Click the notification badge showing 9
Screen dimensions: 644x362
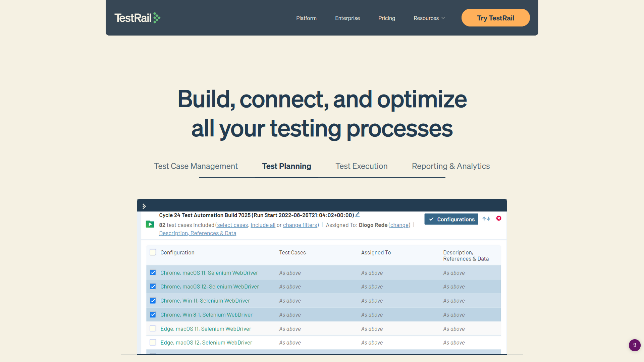pos(635,345)
